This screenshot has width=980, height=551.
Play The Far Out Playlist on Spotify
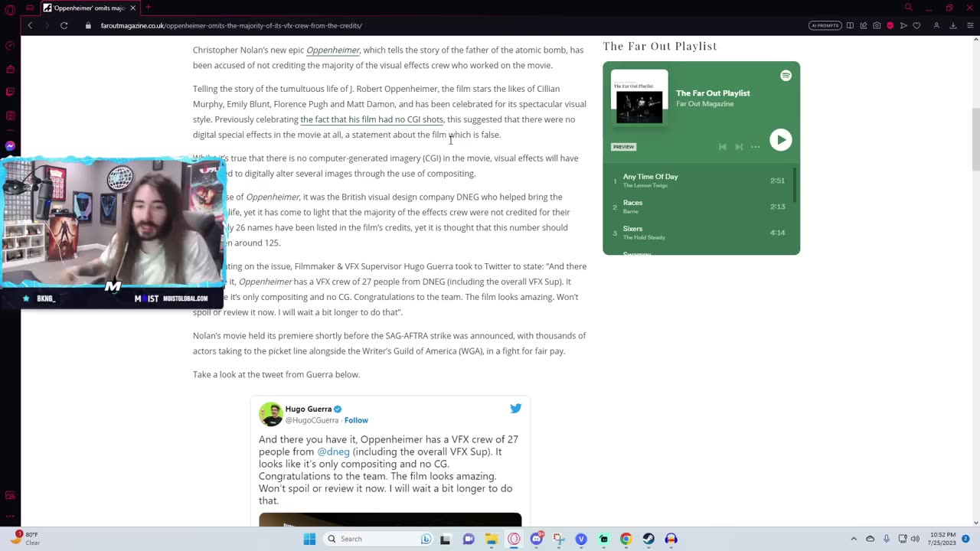point(780,139)
